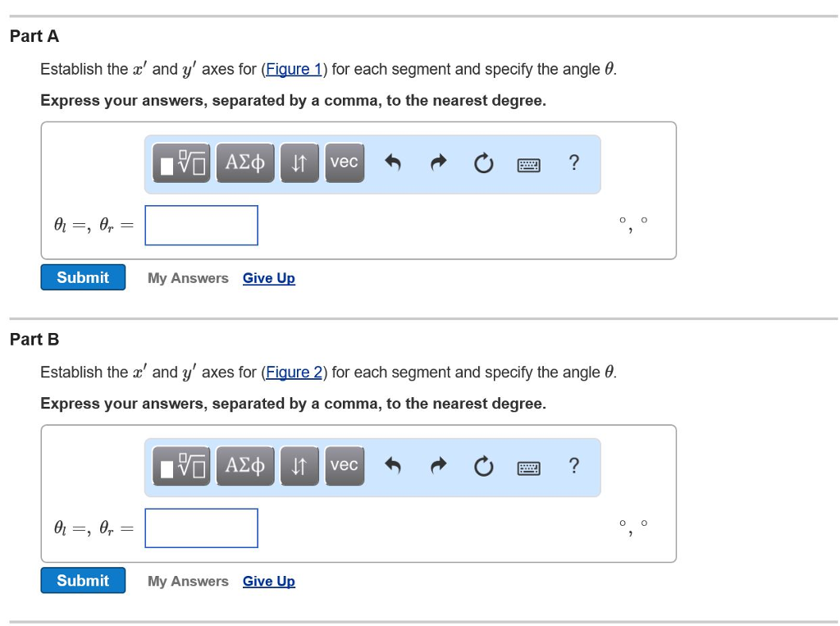Select the vec (vector) icon in Part A
The image size is (840, 626).
click(x=344, y=162)
